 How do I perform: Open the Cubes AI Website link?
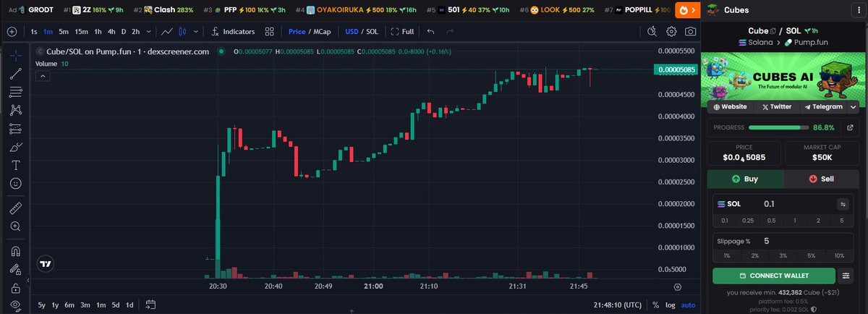(730, 106)
